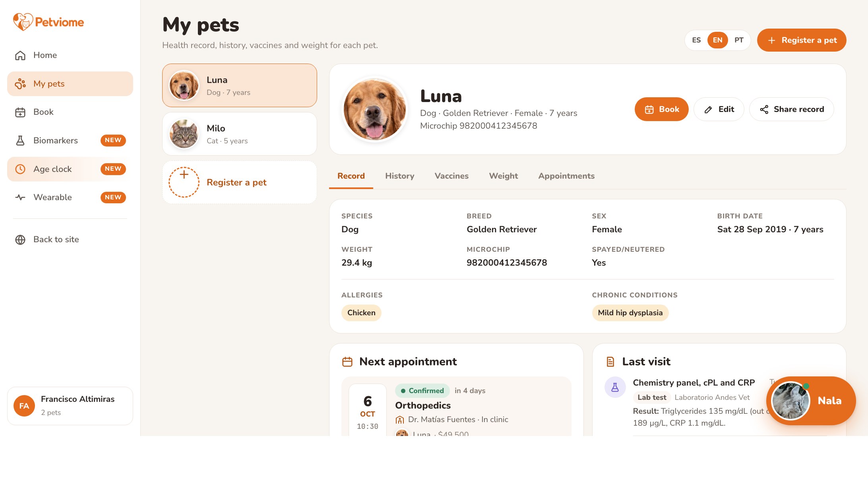Click the FA user avatar
The height and width of the screenshot is (488, 868).
24,406
